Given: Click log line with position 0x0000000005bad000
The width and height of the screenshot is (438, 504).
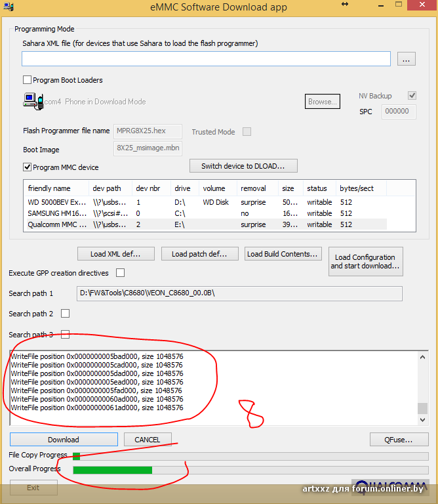Looking at the screenshot, I should (x=97, y=356).
